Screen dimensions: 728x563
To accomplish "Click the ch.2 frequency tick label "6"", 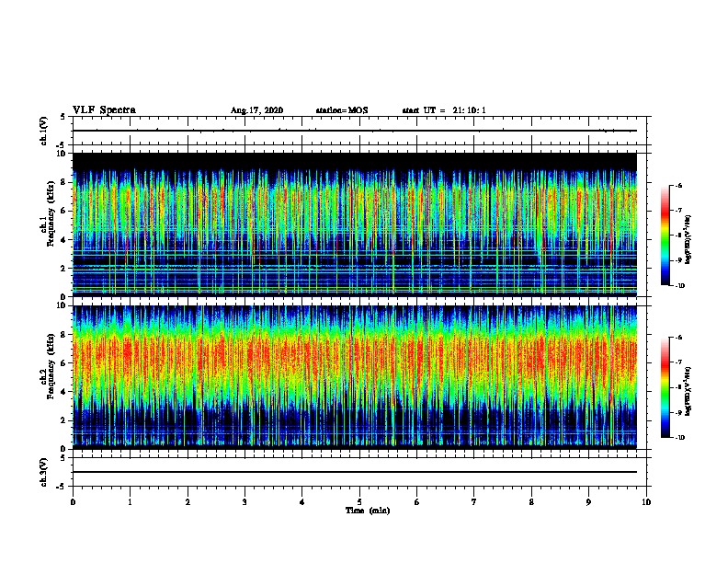I will tap(64, 363).
